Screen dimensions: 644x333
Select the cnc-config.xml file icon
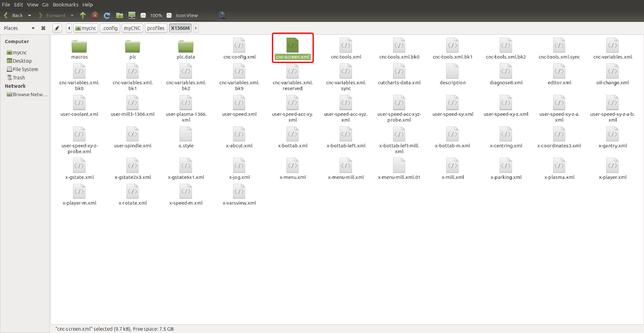point(239,46)
